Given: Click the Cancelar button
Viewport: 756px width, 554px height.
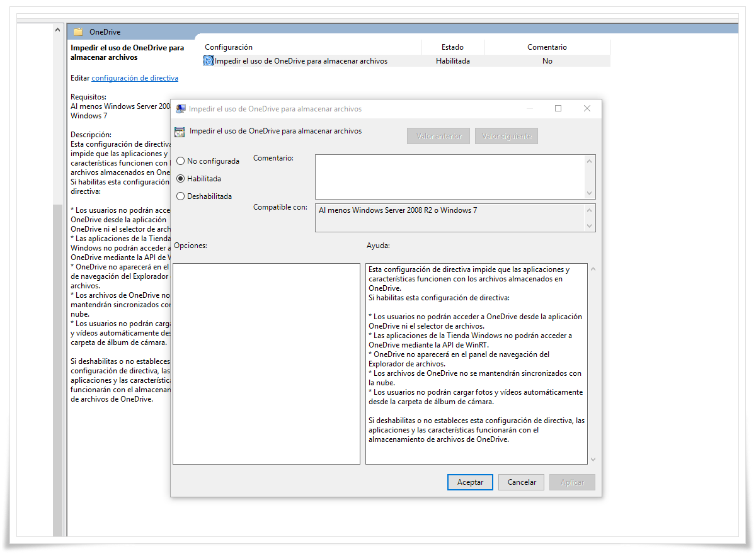Looking at the screenshot, I should click(522, 482).
